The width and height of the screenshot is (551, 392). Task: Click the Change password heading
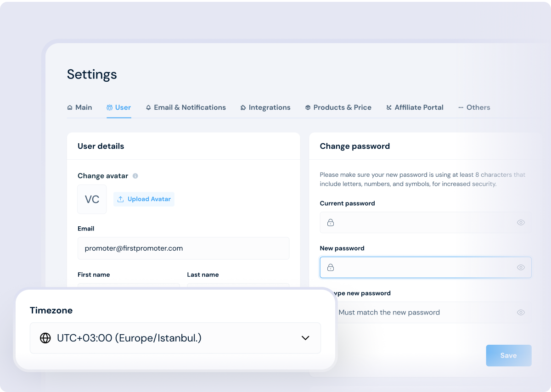(x=355, y=146)
